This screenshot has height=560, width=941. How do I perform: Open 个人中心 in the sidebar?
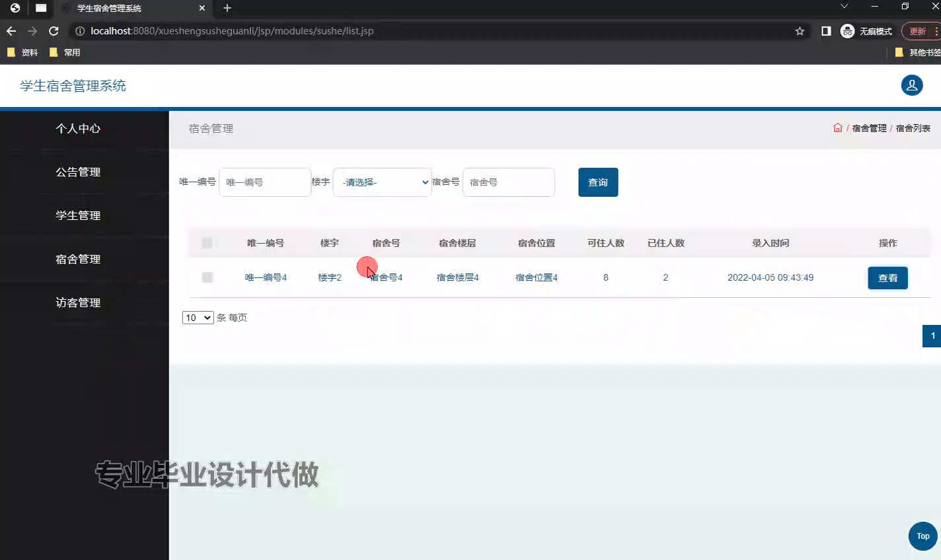78,129
